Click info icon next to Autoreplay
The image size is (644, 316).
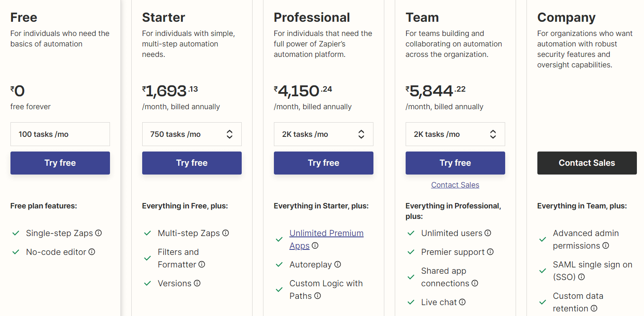point(337,265)
